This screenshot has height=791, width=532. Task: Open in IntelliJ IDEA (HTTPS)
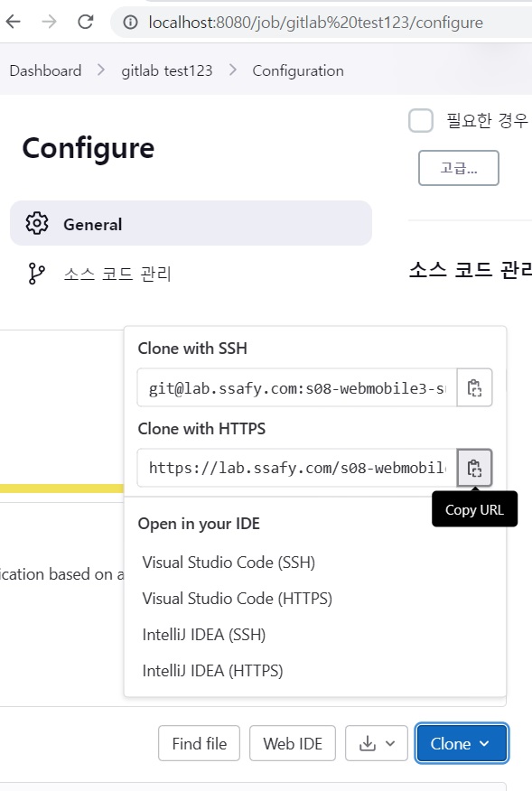click(212, 671)
